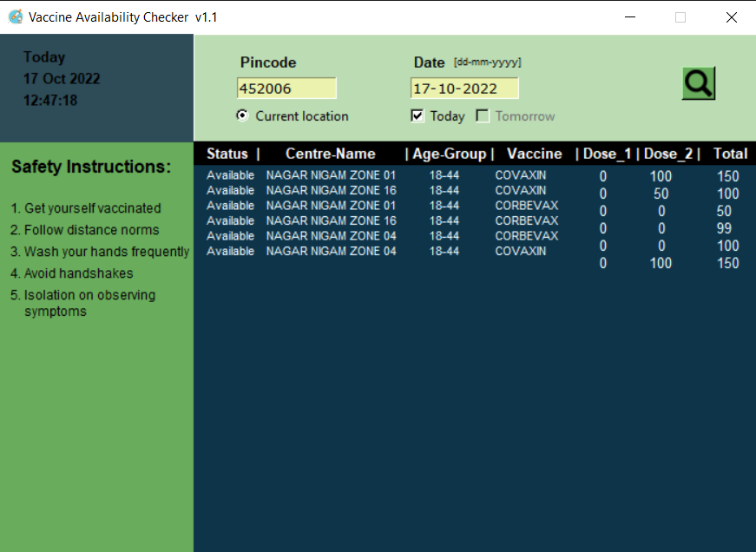Click the NAGAR NIGAM ZONE 04 COVAXIN row
Image resolution: width=756 pixels, height=552 pixels.
[x=391, y=251]
